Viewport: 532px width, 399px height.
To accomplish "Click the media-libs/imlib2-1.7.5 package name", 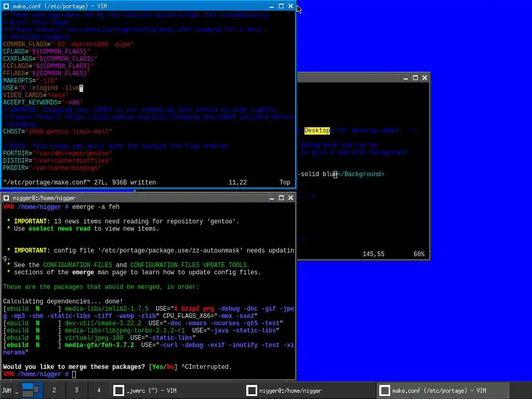I will pos(107,309).
